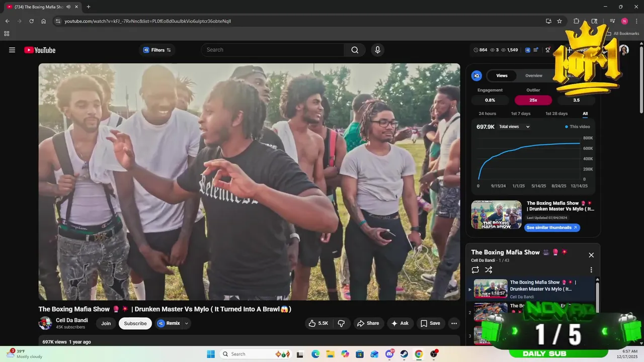644x362 pixels.
Task: Open File Explorer from the taskbar
Action: (330, 354)
